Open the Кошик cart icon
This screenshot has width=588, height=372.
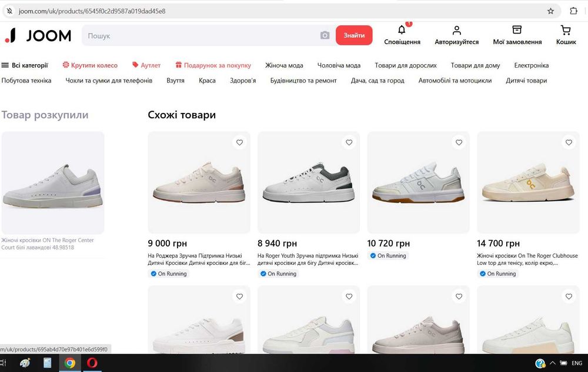[x=566, y=29]
